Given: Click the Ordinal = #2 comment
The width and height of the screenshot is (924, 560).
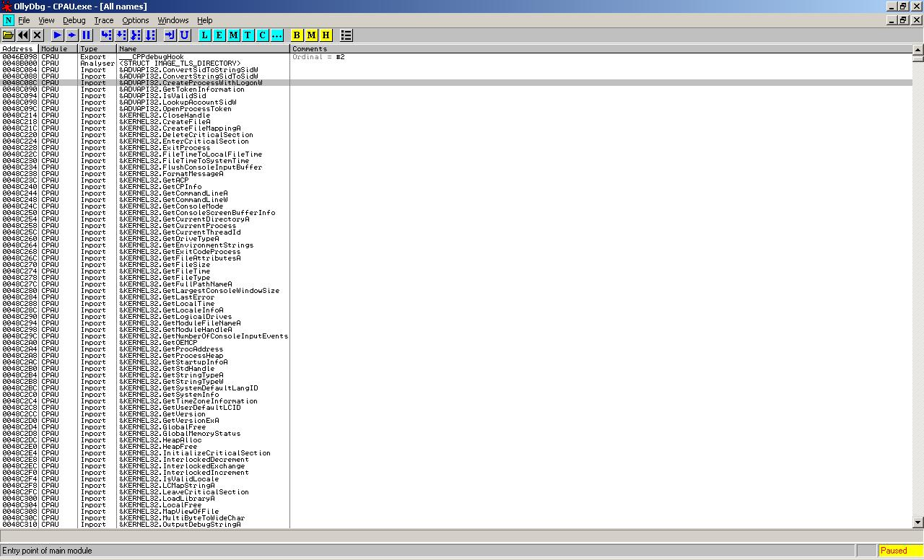Looking at the screenshot, I should coord(318,57).
